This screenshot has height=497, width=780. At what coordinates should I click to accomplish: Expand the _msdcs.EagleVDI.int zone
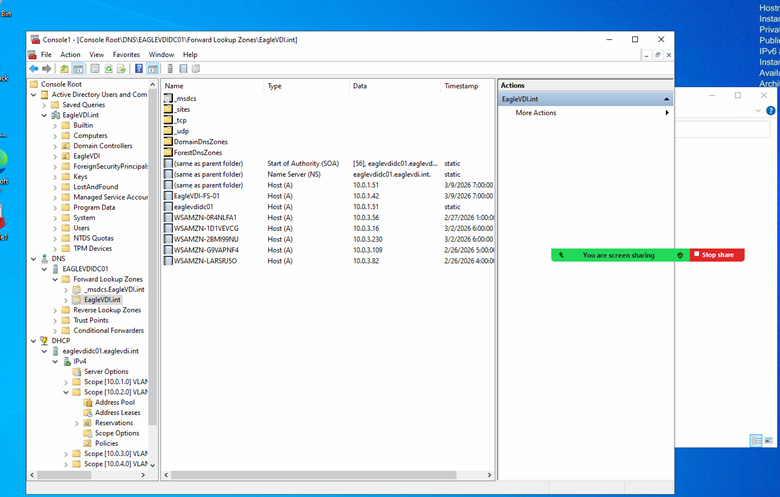pos(66,290)
